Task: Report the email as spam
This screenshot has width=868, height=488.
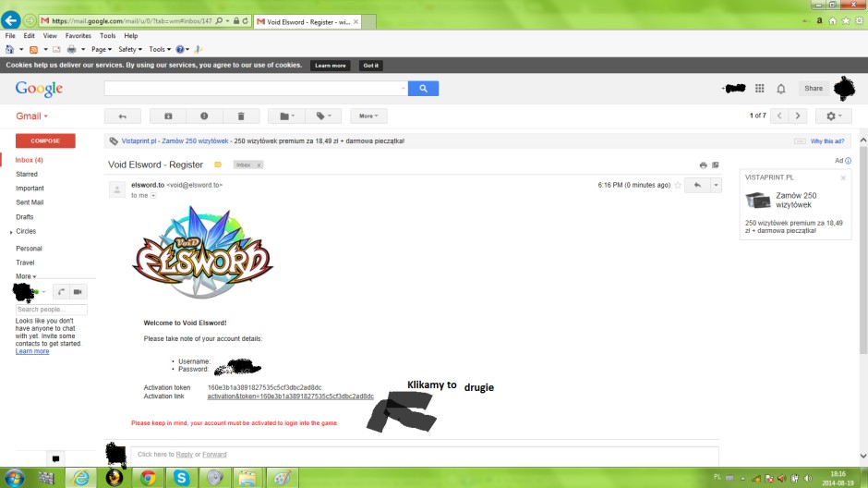Action: pos(204,116)
